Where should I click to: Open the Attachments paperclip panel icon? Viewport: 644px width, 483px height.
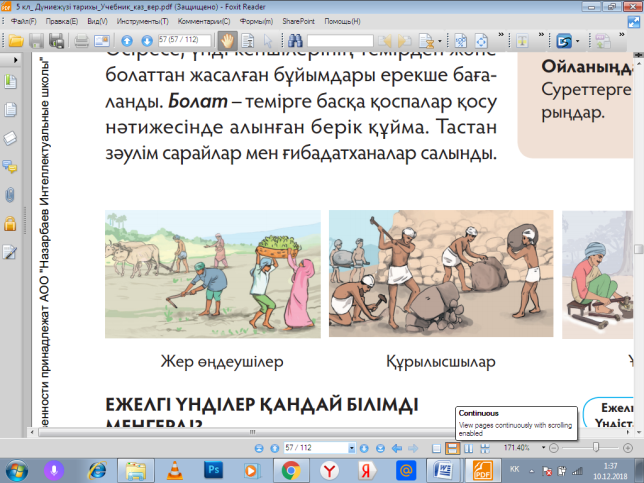coord(10,195)
